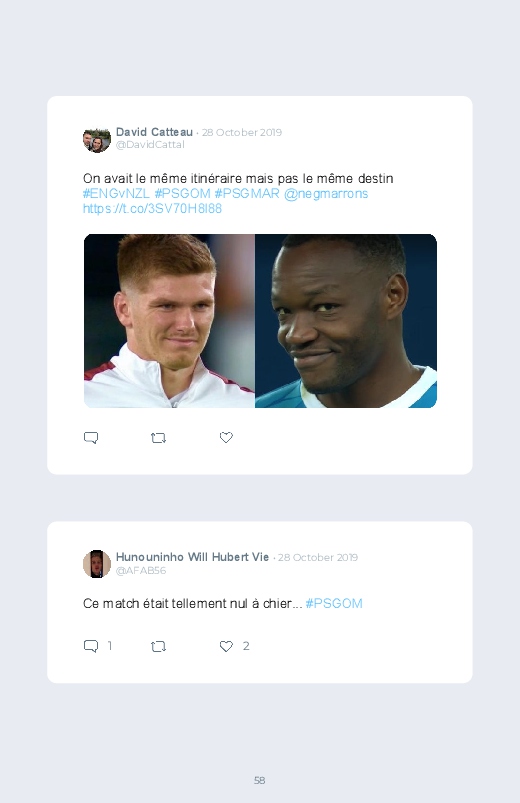This screenshot has height=803, width=520.
Task: Open the #ENGvNZL hashtag
Action: pyautogui.click(x=116, y=194)
